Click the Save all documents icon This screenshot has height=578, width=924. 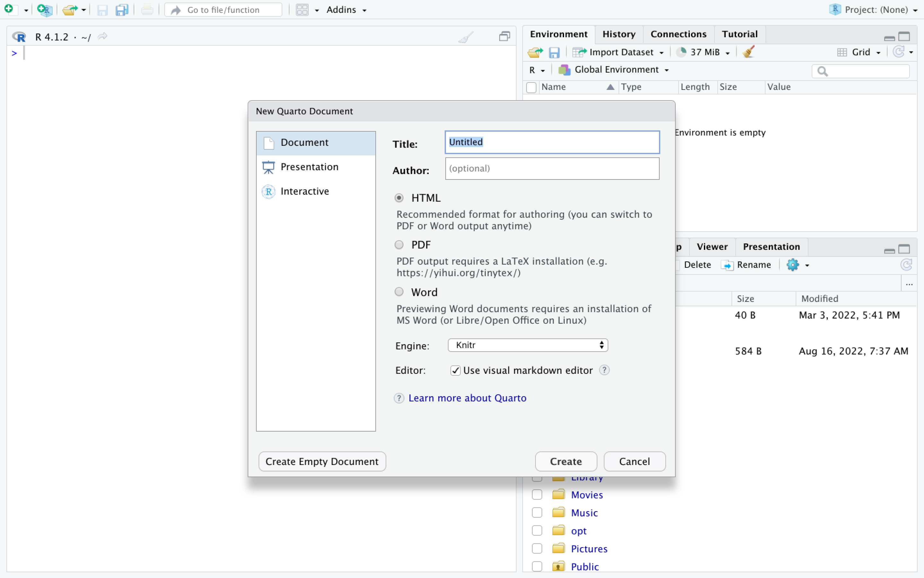[x=122, y=10]
